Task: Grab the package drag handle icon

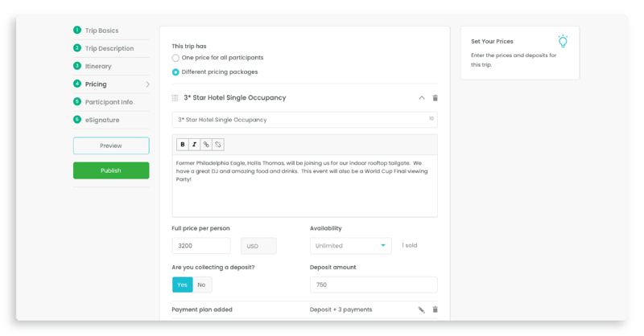Action: pos(175,97)
